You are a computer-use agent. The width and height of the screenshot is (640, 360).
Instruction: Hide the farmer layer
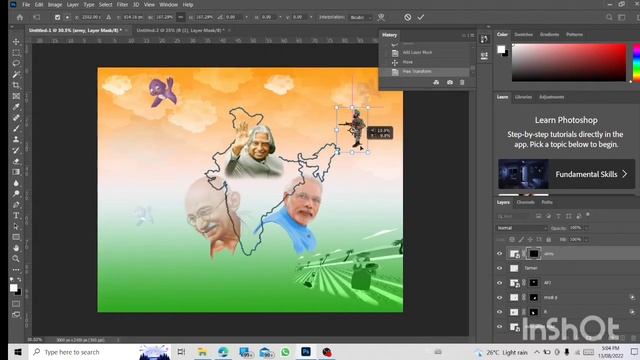[499, 268]
